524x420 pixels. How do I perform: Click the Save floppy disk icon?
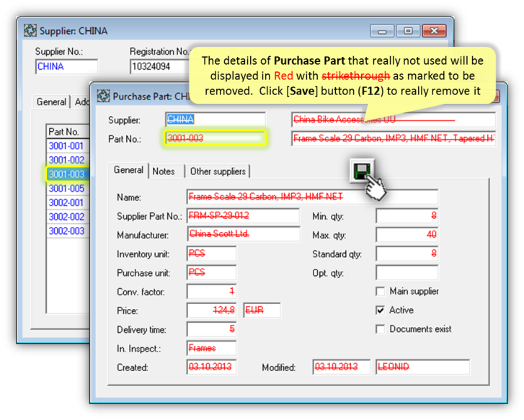point(362,171)
